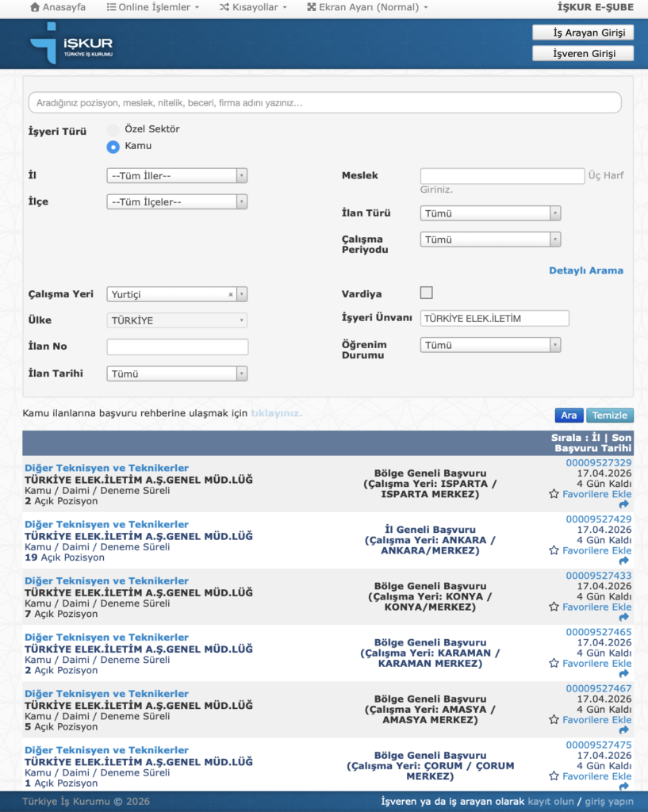Image resolution: width=648 pixels, height=812 pixels.
Task: Click the star icon for the Konya listing
Action: [x=554, y=607]
